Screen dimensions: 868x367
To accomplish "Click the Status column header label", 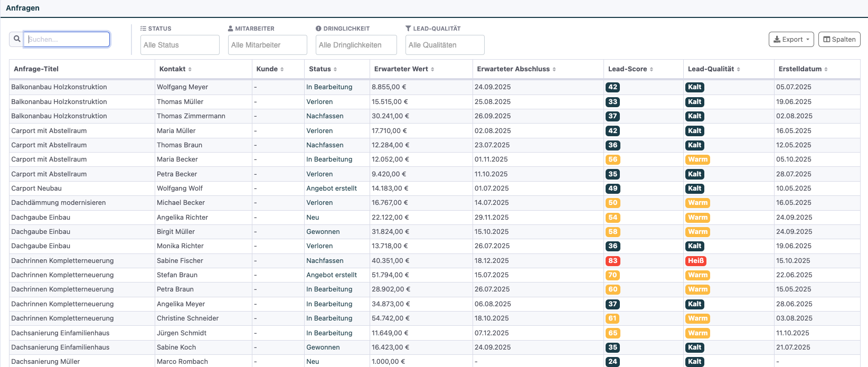I will (x=320, y=69).
